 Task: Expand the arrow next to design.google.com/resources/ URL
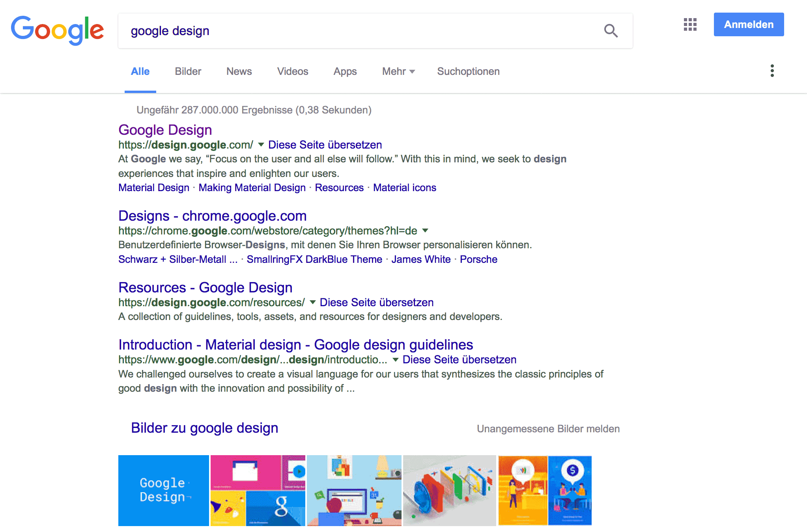point(312,302)
